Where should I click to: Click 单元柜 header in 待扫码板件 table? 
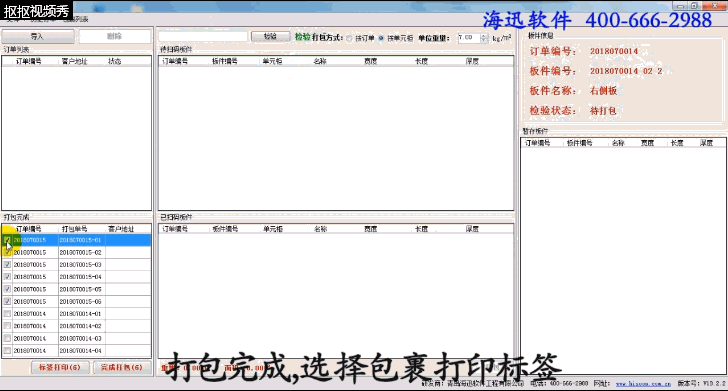[x=272, y=61]
